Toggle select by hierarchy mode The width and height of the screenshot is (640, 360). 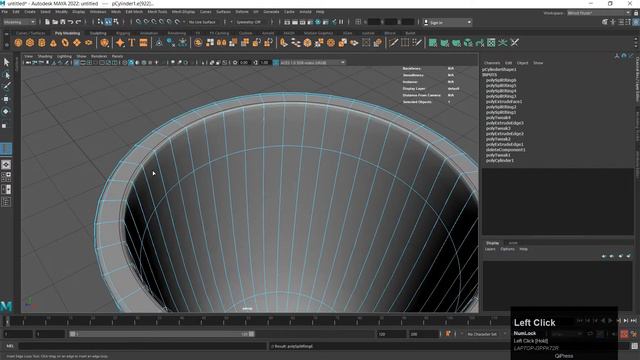click(x=100, y=22)
